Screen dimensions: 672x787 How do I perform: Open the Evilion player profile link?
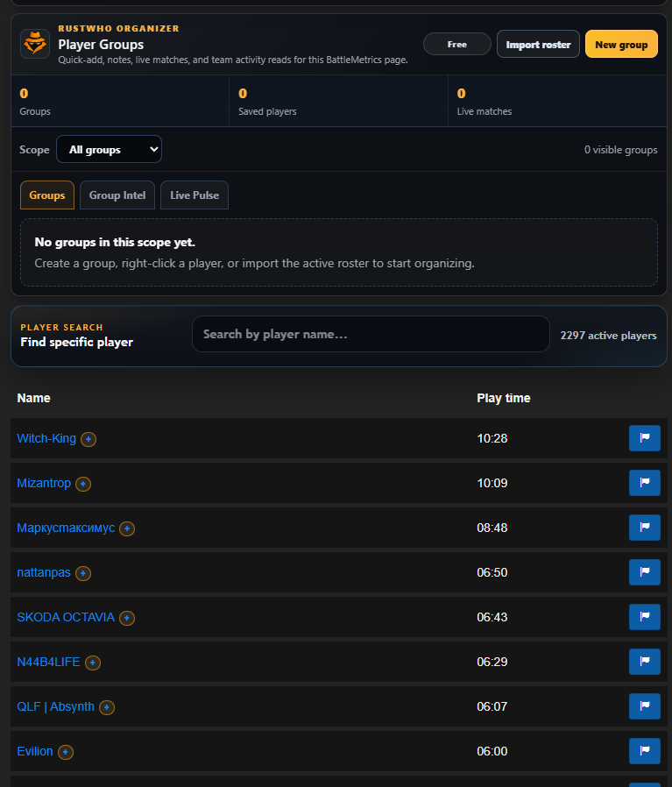(35, 751)
